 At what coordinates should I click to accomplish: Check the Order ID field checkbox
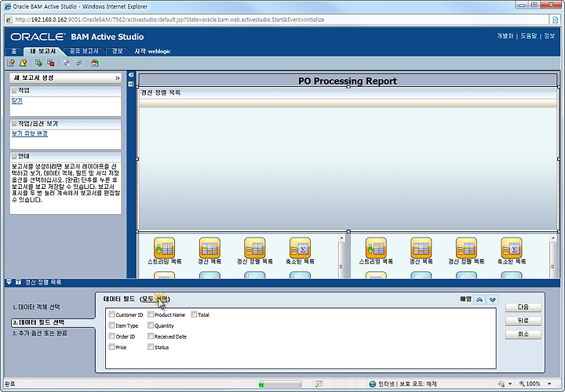tap(111, 336)
